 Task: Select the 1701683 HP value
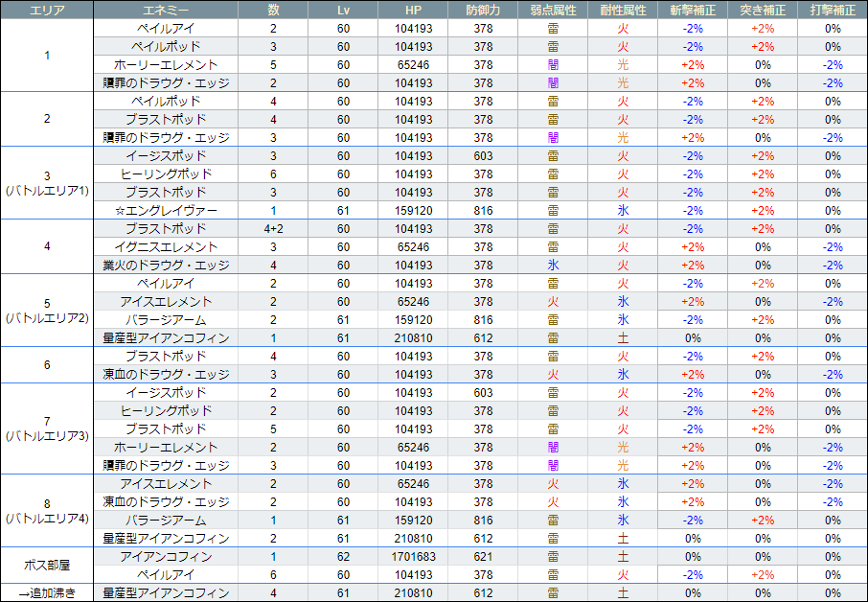point(412,557)
